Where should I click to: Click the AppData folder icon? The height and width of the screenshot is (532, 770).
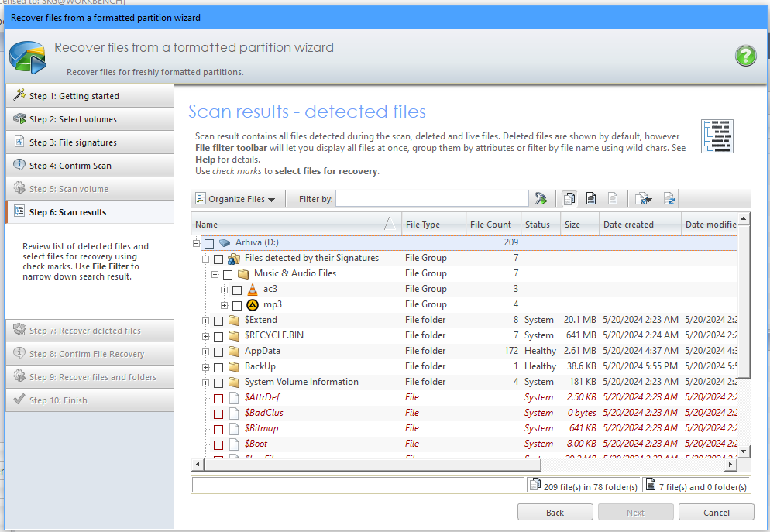point(234,351)
